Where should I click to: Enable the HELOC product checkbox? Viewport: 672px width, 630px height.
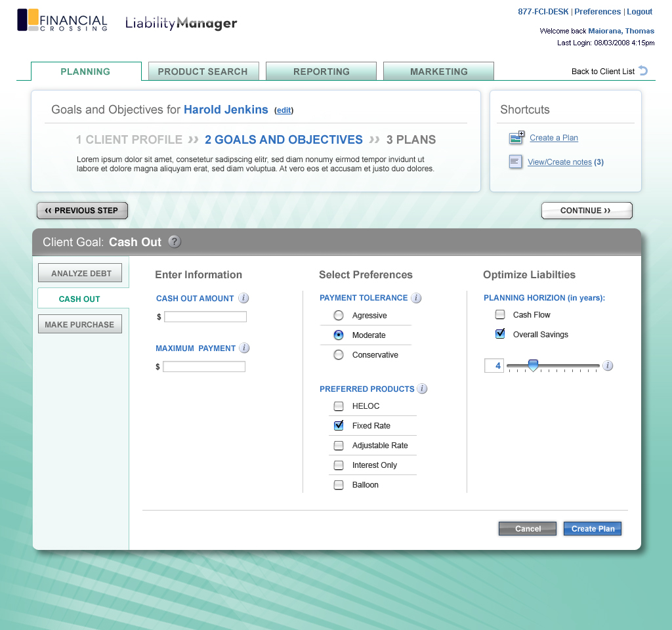339,406
